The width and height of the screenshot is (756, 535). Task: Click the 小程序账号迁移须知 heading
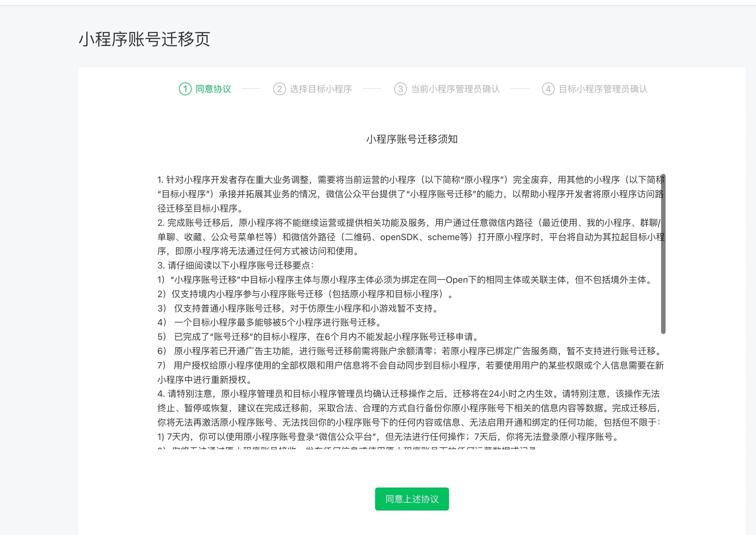coord(412,139)
